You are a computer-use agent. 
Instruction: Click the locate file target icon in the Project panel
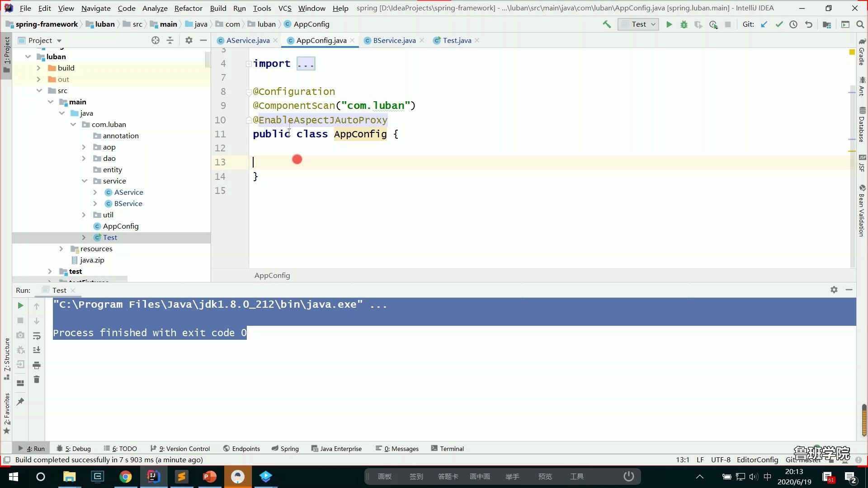coord(156,40)
